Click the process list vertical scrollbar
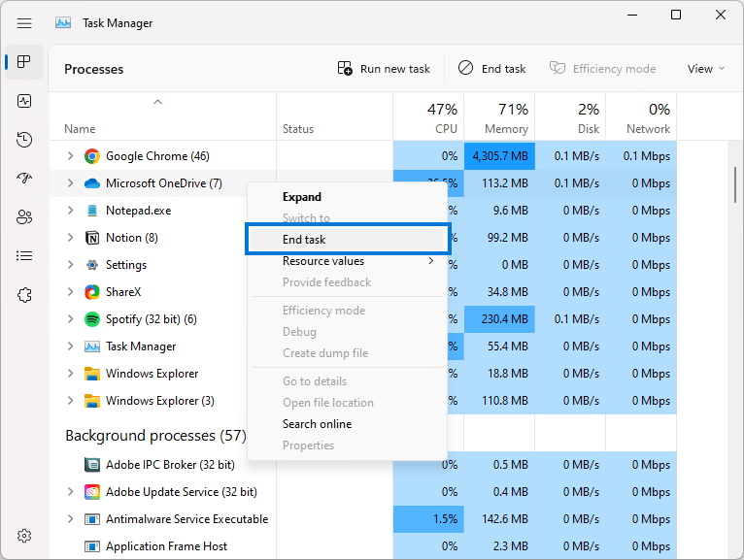Viewport: 744px width, 560px height. pyautogui.click(x=735, y=185)
